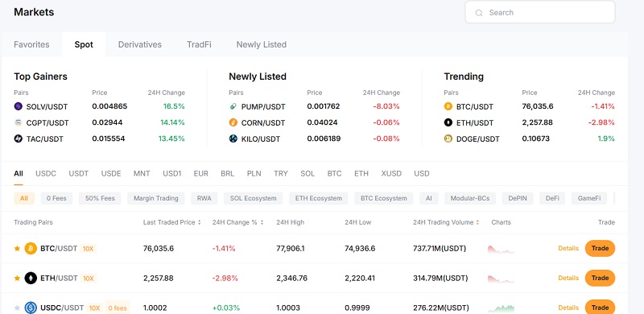Click the SOLV coin icon in Top Gainers
This screenshot has height=314, width=644.
click(x=18, y=106)
